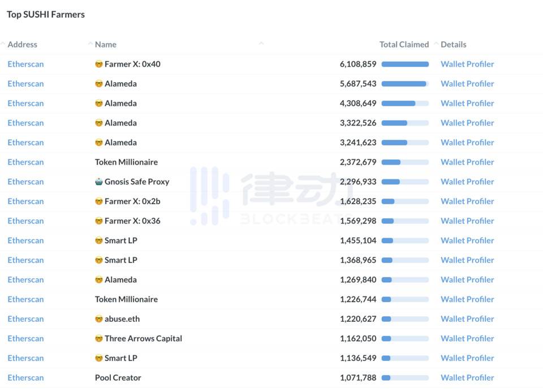Viewport: 543px width, 392px height.
Task: Open Wallet Profiler for Three Arrows Capital
Action: 467,338
